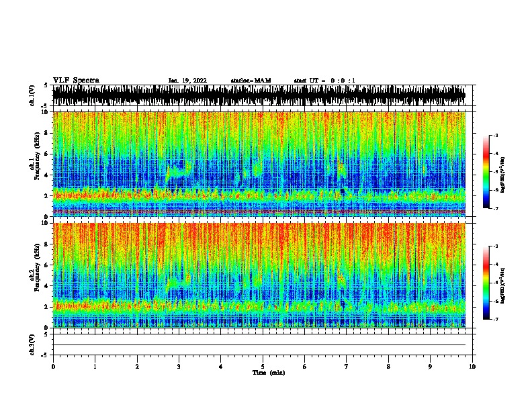This screenshot has height=411, width=532.
Task: Click the time axis tick label "2"
Action: pyautogui.click(x=137, y=367)
